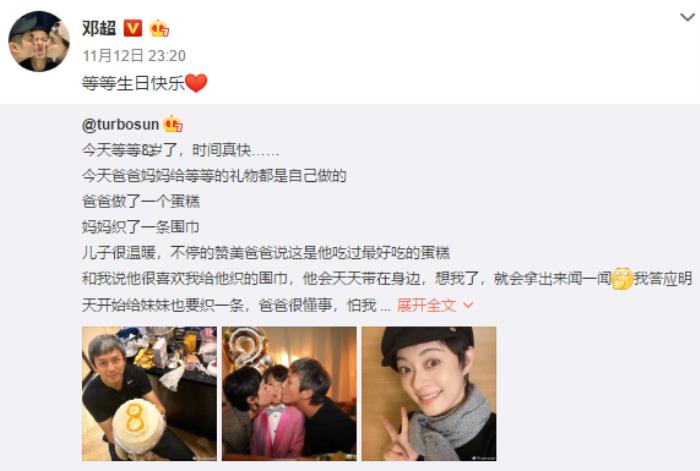
Task: Click the orange V verified badge
Action: pyautogui.click(x=133, y=28)
